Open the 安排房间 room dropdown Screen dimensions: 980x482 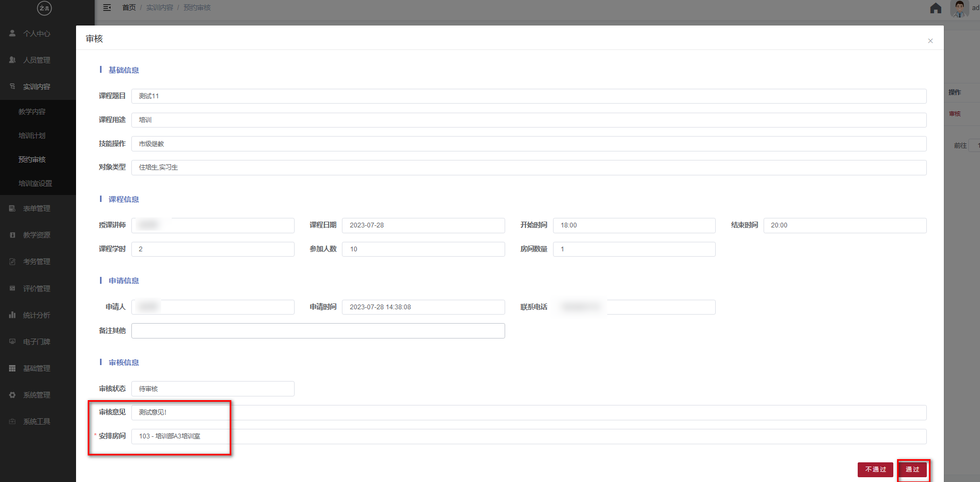pos(529,436)
